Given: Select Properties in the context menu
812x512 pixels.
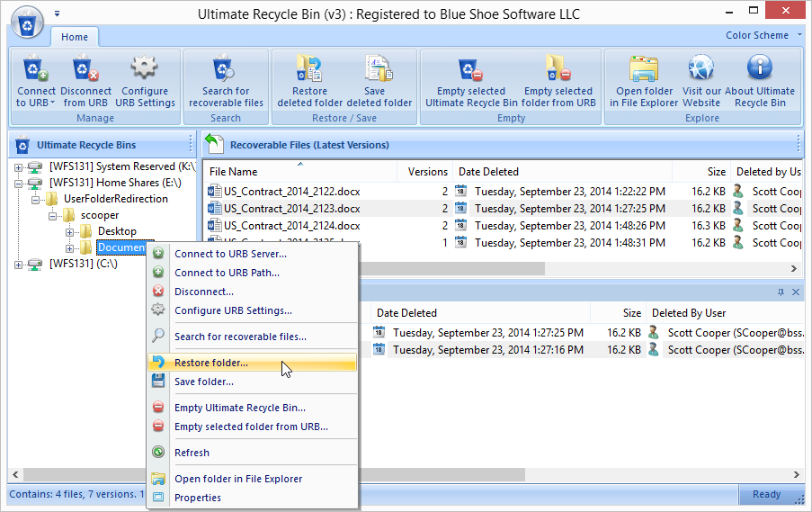Looking at the screenshot, I should 198,498.
